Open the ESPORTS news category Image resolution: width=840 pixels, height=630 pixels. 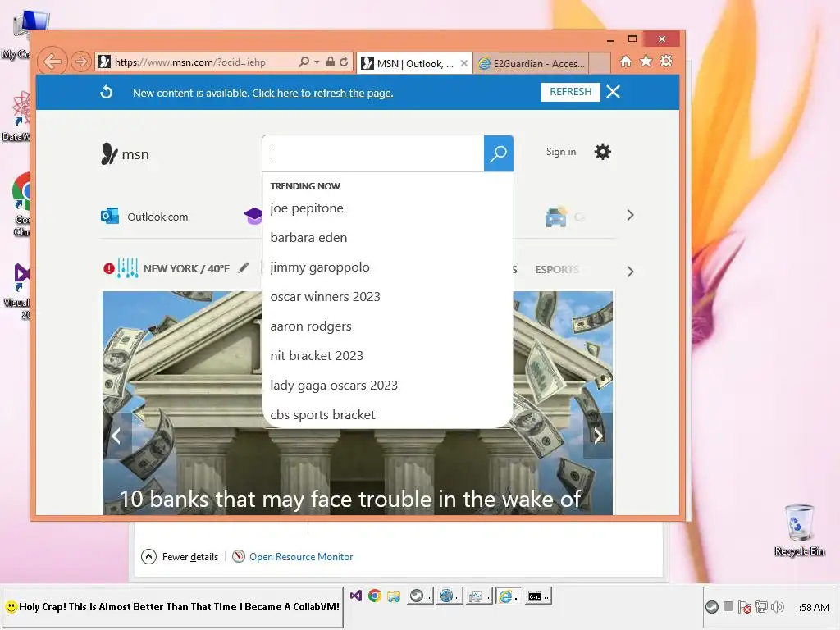[x=557, y=269]
